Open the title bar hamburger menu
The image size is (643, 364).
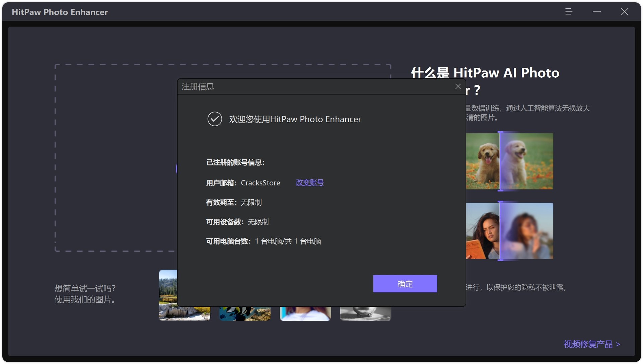click(x=568, y=12)
